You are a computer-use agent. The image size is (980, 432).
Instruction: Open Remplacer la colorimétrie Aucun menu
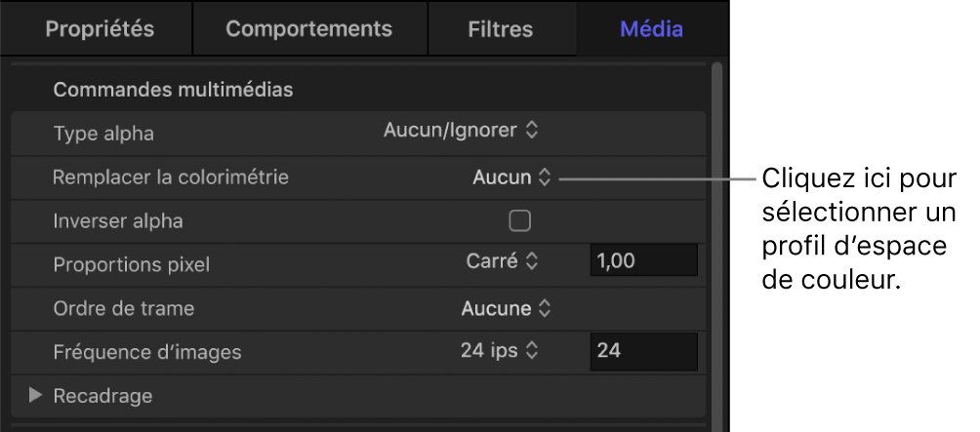pos(511,177)
